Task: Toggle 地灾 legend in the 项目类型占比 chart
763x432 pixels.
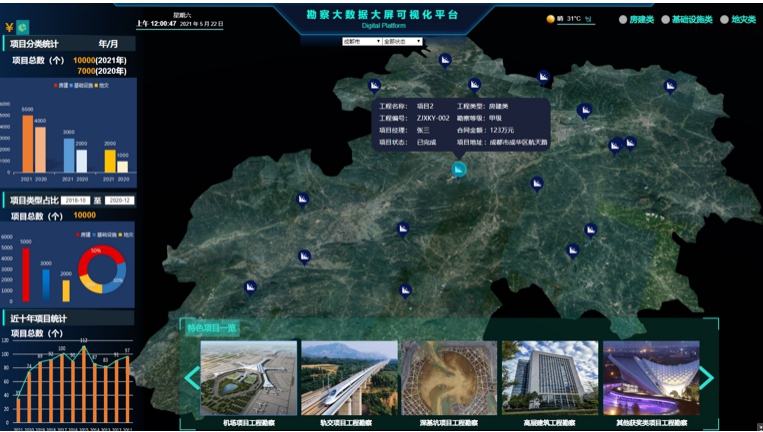Action: (x=126, y=234)
